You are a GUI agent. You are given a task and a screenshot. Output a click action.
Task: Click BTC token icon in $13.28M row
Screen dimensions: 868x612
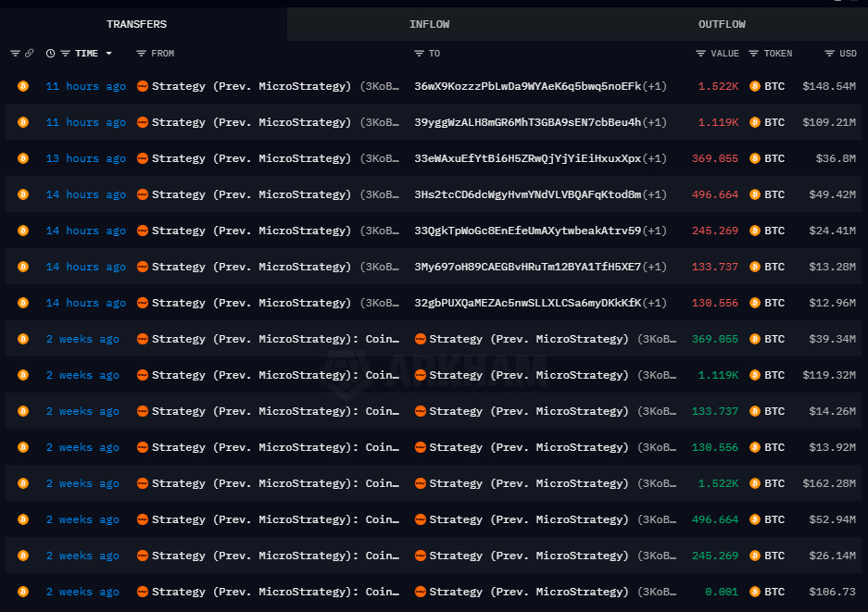tap(754, 267)
